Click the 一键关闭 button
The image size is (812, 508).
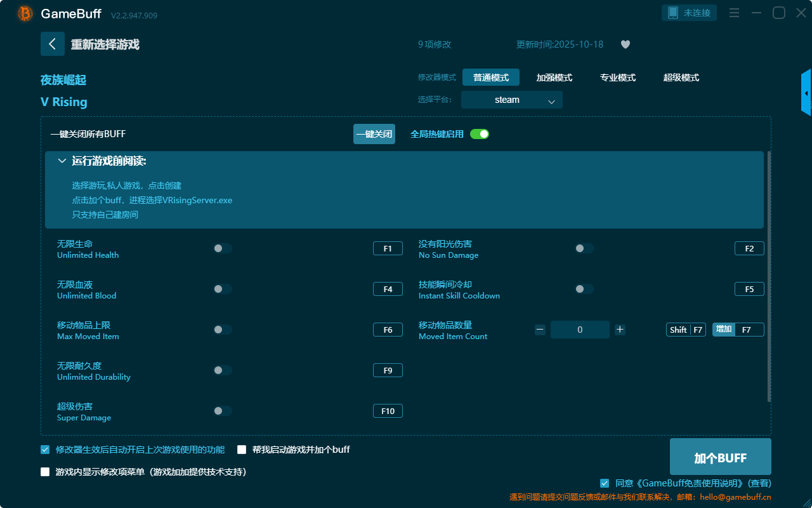tap(374, 134)
